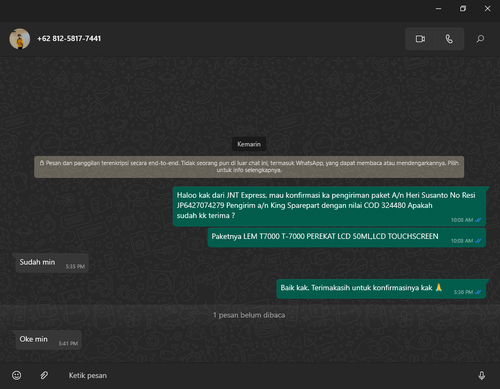This screenshot has width=500, height=389.
Task: Click the '1 pesan belum dibaca' divider label
Action: pyautogui.click(x=249, y=315)
